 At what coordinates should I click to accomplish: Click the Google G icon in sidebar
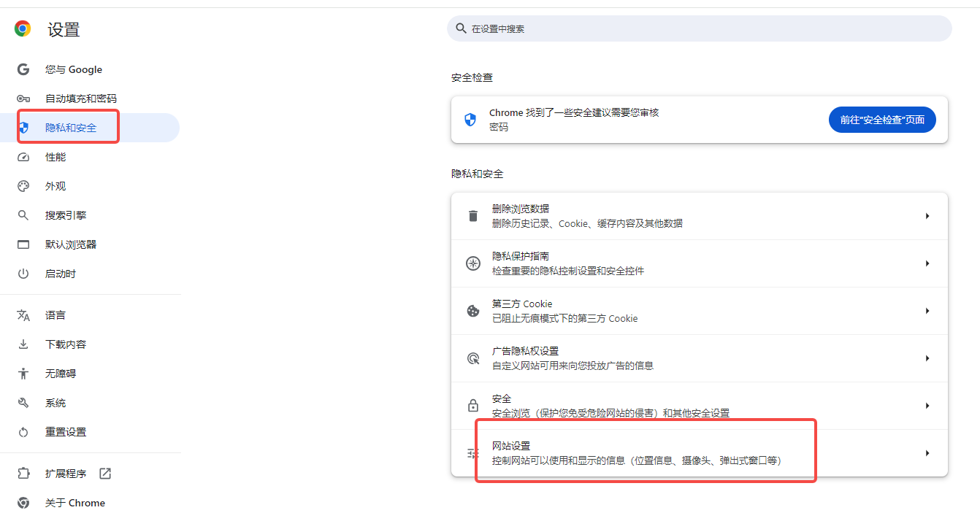coord(23,69)
